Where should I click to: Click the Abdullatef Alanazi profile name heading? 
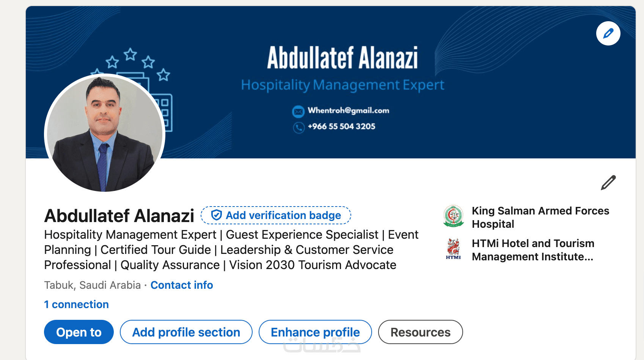point(119,216)
